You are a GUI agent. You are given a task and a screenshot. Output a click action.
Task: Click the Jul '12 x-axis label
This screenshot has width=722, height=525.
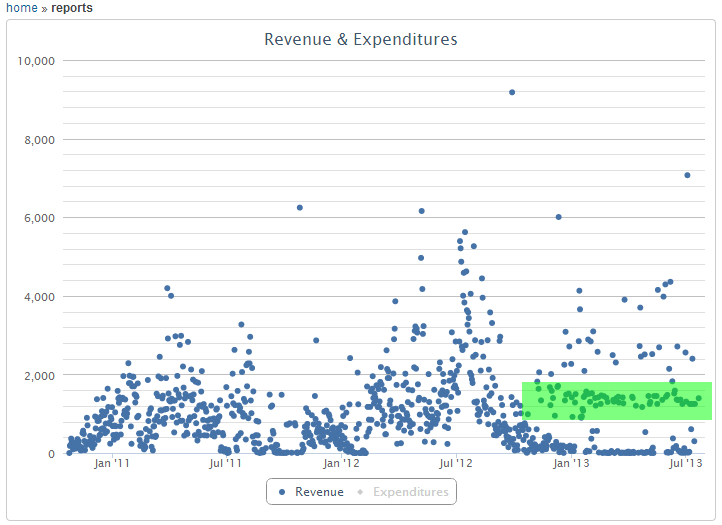(456, 463)
